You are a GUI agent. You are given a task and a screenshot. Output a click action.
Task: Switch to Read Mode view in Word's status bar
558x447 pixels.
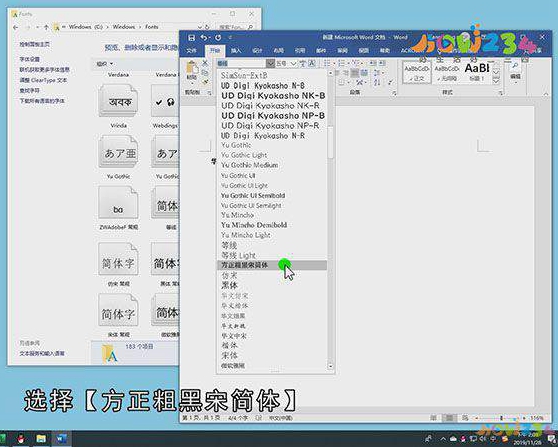[433, 418]
